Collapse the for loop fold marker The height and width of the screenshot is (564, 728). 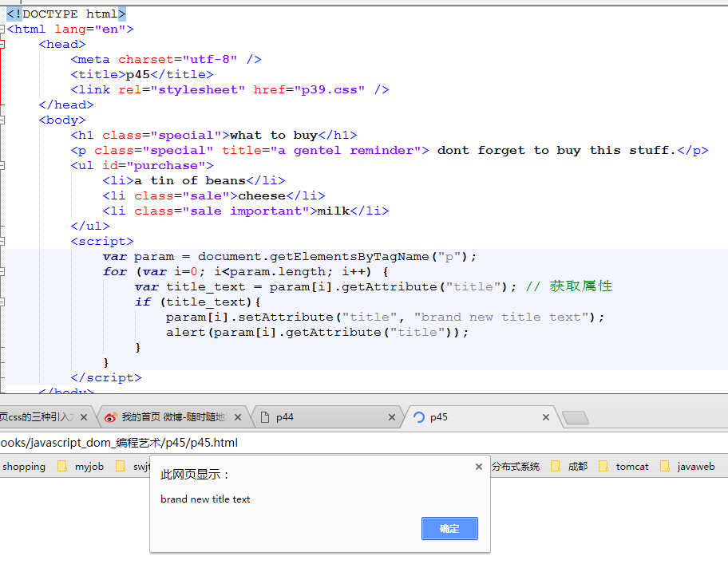(x=2, y=272)
